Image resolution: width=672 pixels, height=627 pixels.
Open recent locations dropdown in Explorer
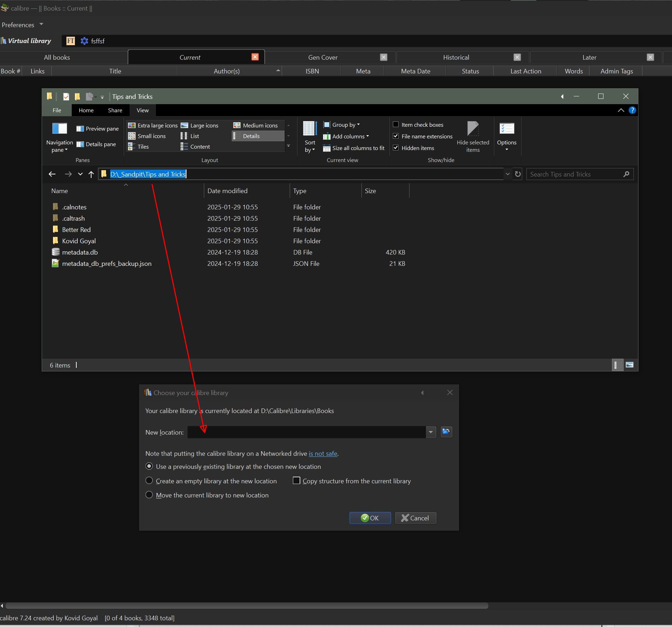coord(80,174)
